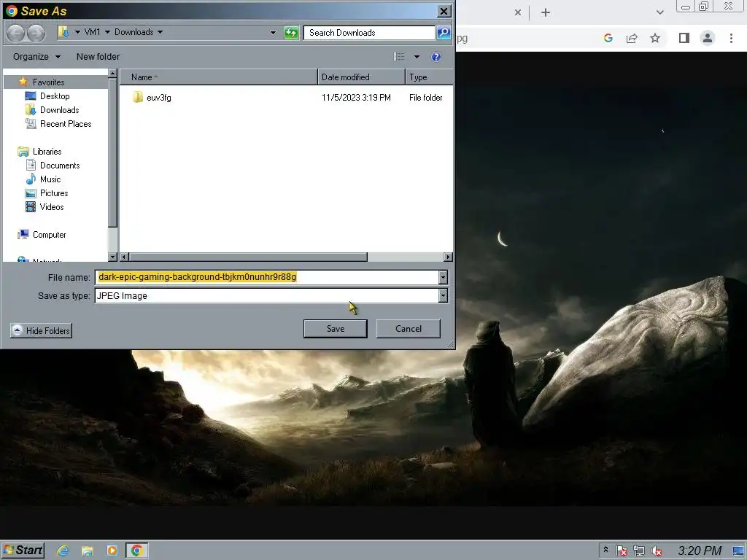Open Downloads under Favorites
This screenshot has width=747, height=560.
[60, 110]
